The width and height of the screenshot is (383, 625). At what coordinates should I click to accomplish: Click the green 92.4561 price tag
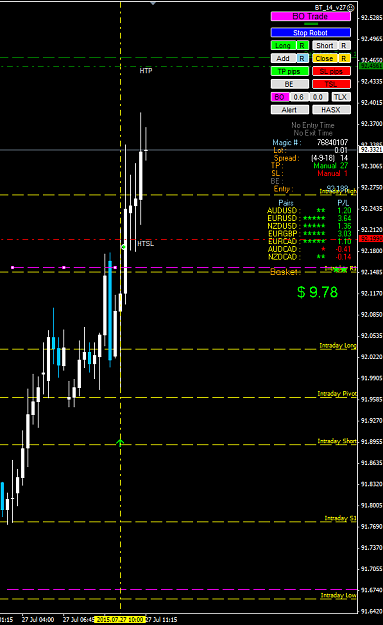(371, 66)
